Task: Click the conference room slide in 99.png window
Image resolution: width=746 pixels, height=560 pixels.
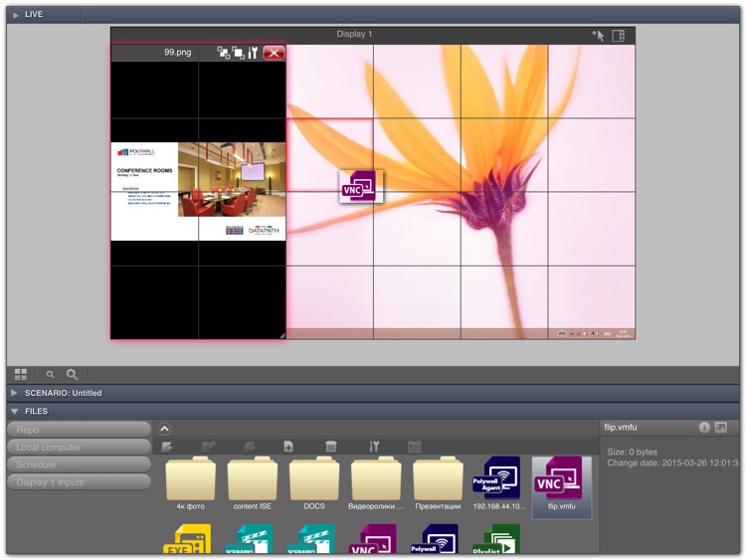Action: (198, 191)
